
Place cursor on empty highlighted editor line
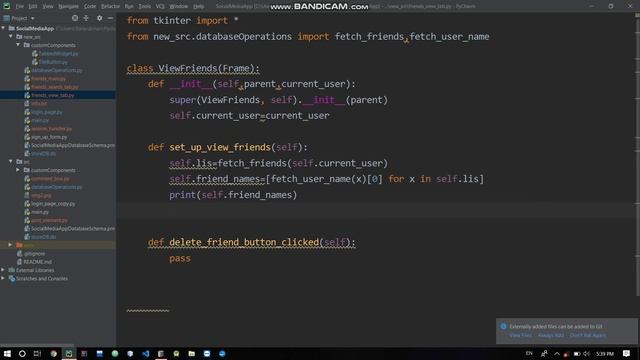pyautogui.click(x=376, y=211)
